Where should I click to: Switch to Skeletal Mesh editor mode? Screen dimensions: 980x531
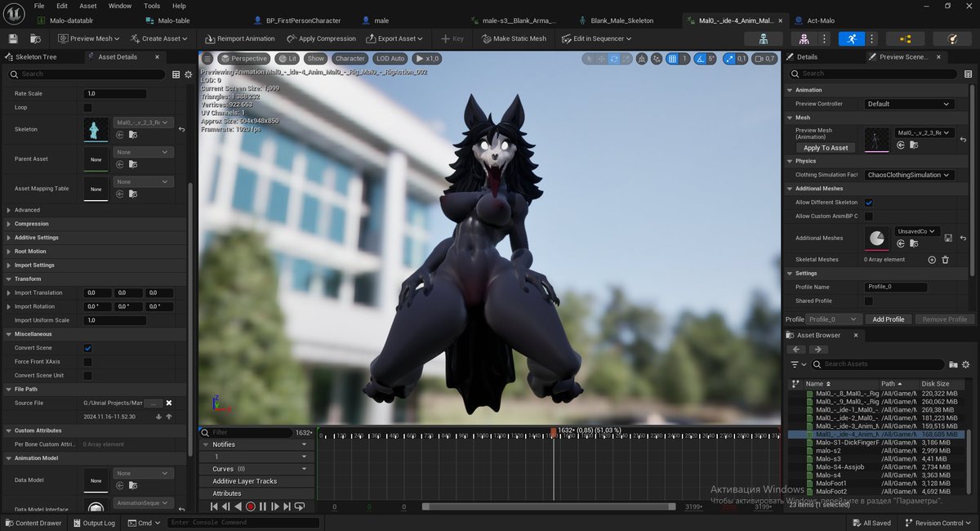point(804,38)
